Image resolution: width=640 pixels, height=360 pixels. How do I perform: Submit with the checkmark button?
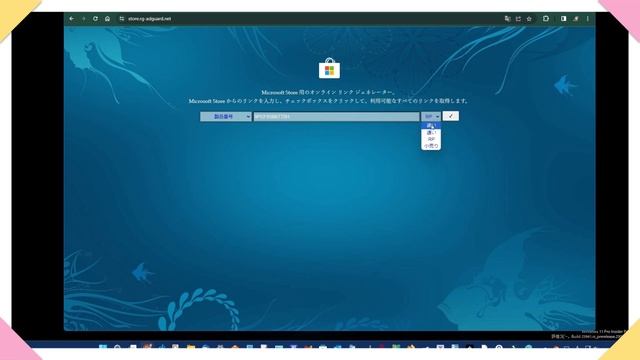click(451, 116)
